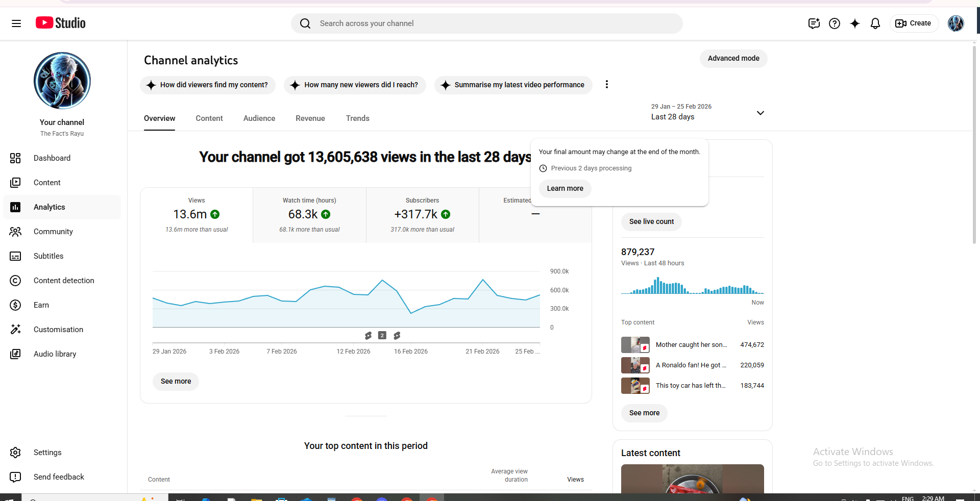Open the hamburger navigation menu
This screenshot has width=980, height=501.
[16, 23]
